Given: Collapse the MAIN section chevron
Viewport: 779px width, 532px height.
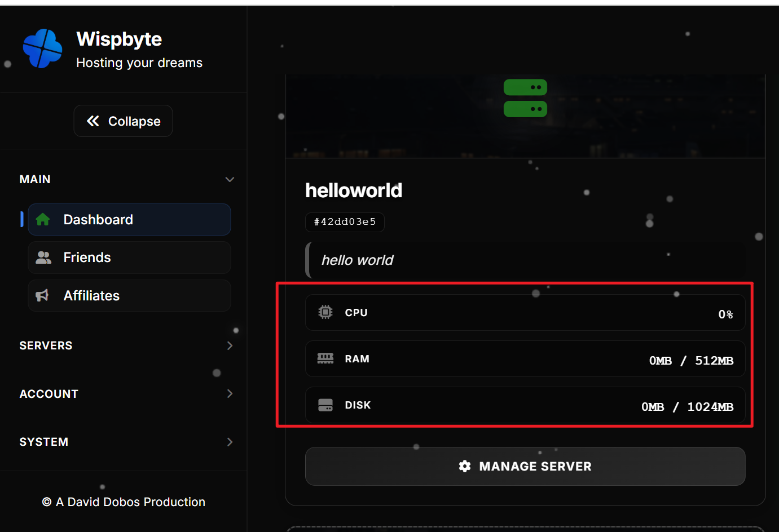Looking at the screenshot, I should point(230,179).
